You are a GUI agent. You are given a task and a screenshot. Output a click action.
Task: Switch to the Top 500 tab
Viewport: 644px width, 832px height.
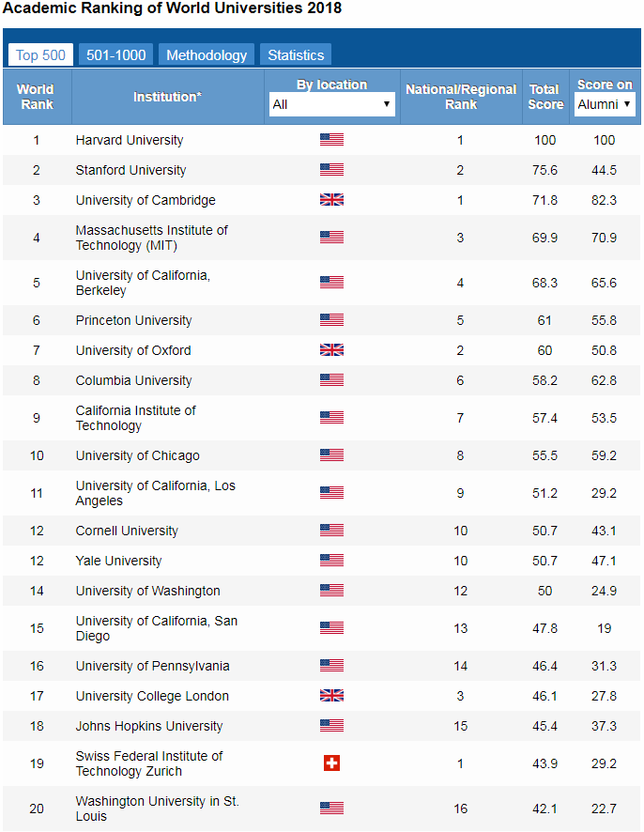click(40, 54)
